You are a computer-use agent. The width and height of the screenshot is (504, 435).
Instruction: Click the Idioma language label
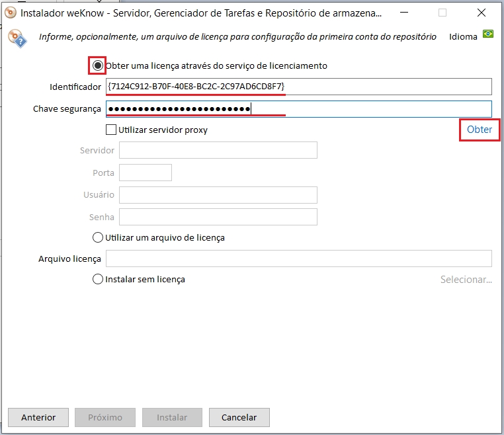click(463, 37)
